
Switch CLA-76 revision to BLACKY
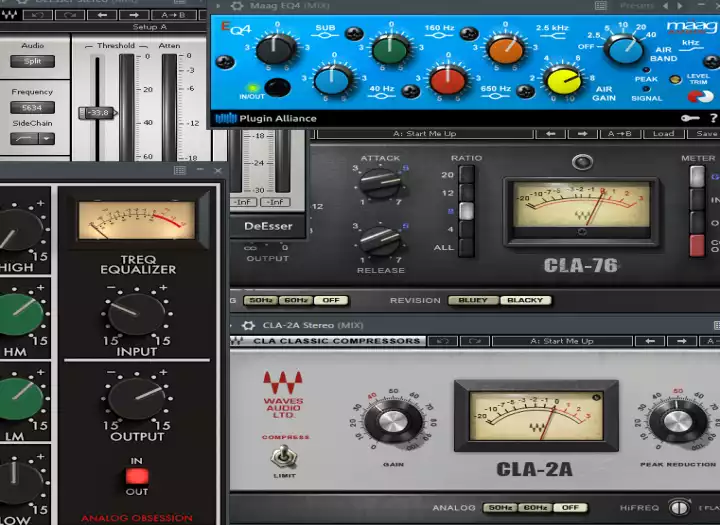coord(525,300)
